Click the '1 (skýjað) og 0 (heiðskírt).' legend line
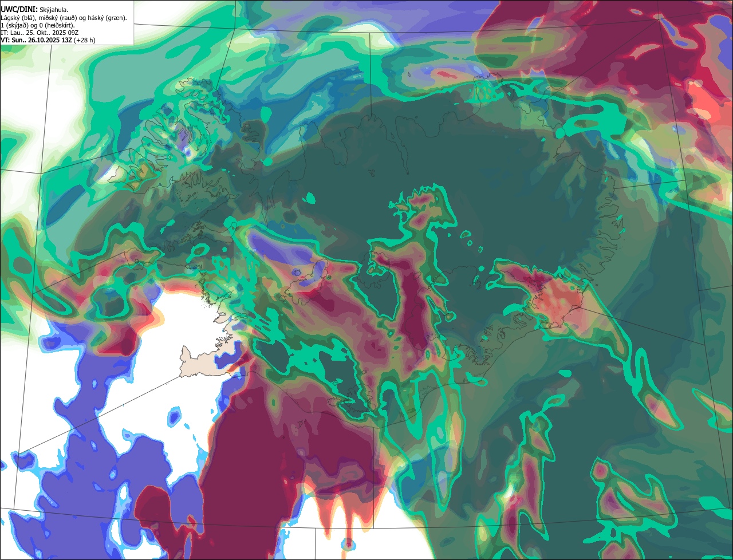 37,25
